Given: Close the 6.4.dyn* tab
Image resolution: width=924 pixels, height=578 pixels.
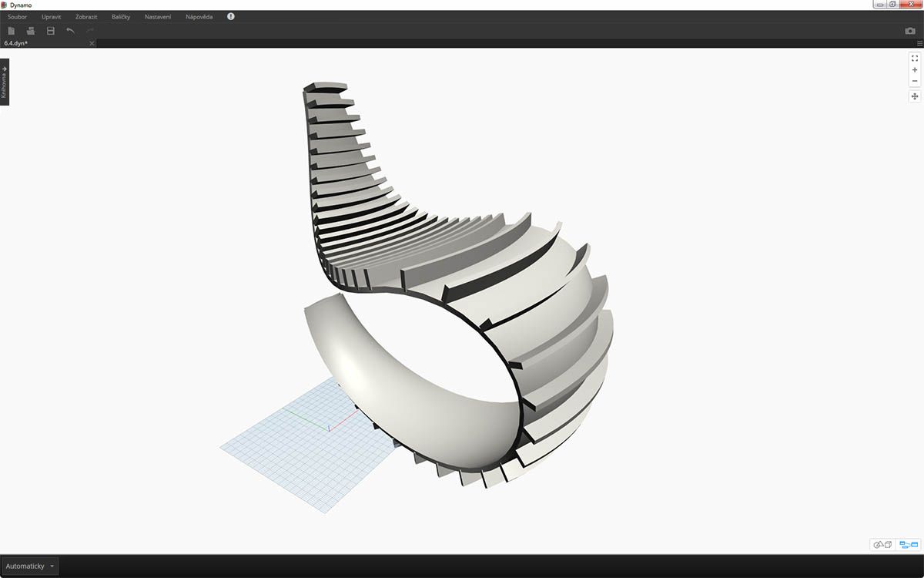Looking at the screenshot, I should point(92,43).
